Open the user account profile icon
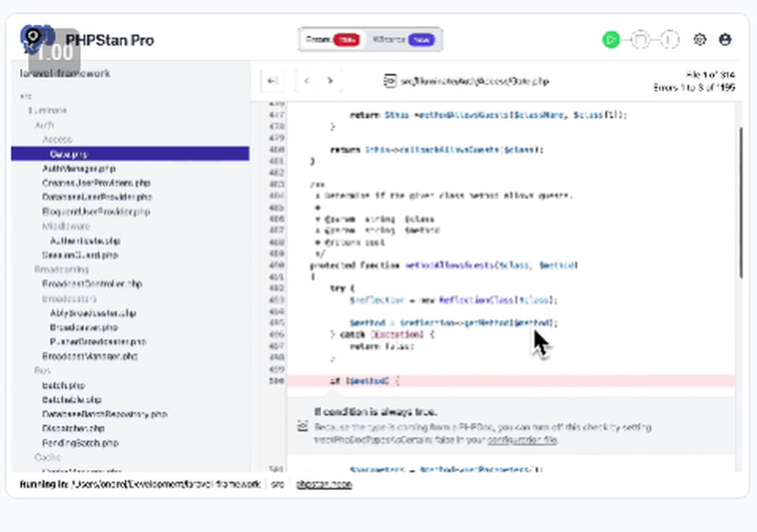Image resolution: width=757 pixels, height=532 pixels. [724, 39]
